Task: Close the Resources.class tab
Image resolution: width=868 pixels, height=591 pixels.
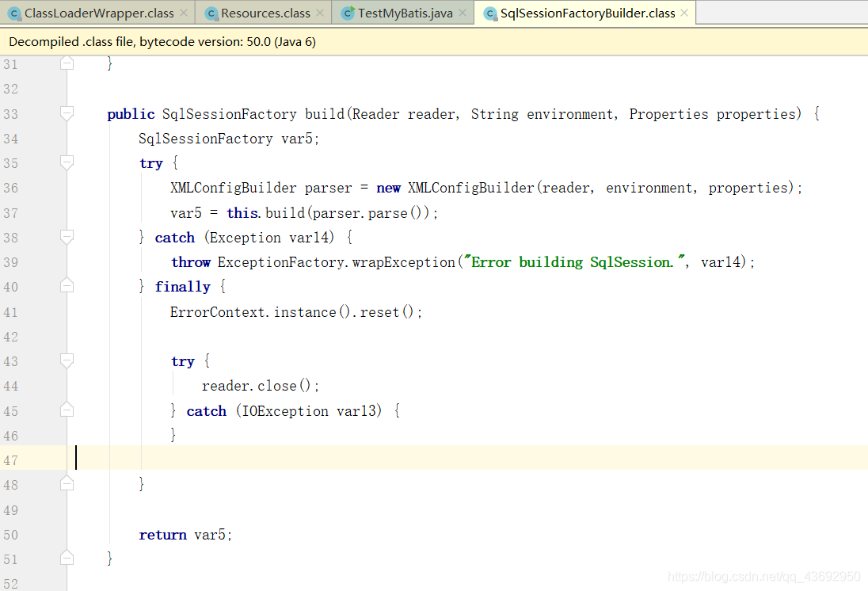Action: (x=320, y=13)
